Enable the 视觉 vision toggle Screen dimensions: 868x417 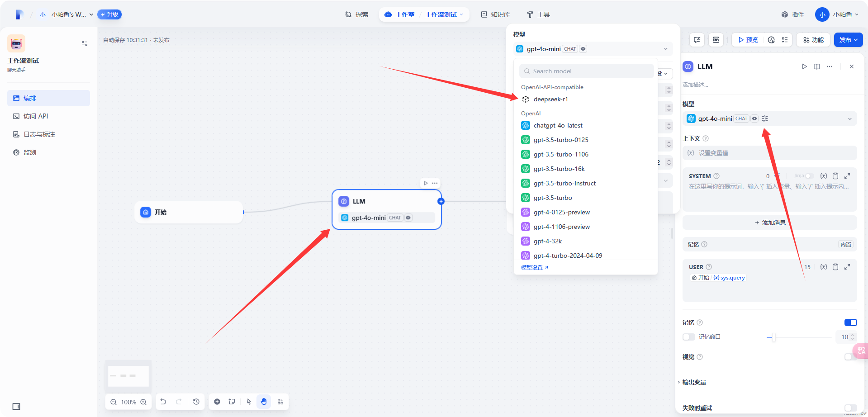click(850, 357)
